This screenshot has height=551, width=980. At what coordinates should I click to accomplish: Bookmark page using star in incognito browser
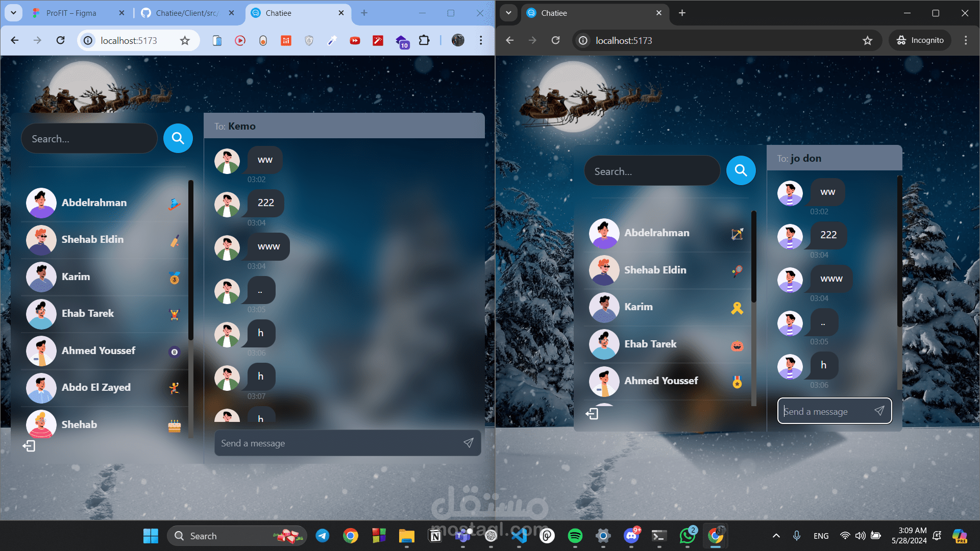[x=867, y=40]
